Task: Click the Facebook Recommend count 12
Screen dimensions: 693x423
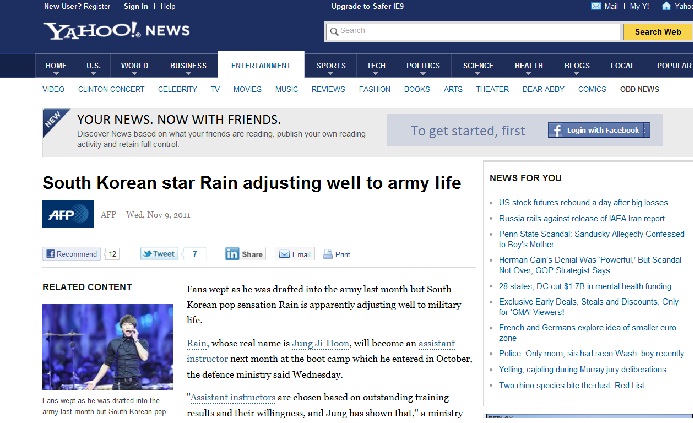Action: click(113, 254)
